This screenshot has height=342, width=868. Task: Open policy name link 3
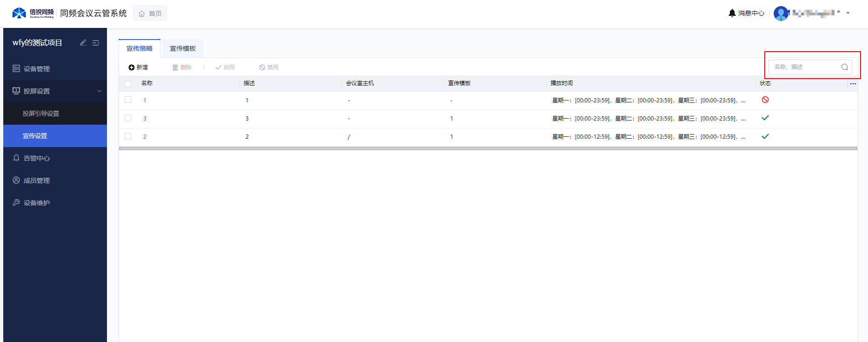pos(145,119)
